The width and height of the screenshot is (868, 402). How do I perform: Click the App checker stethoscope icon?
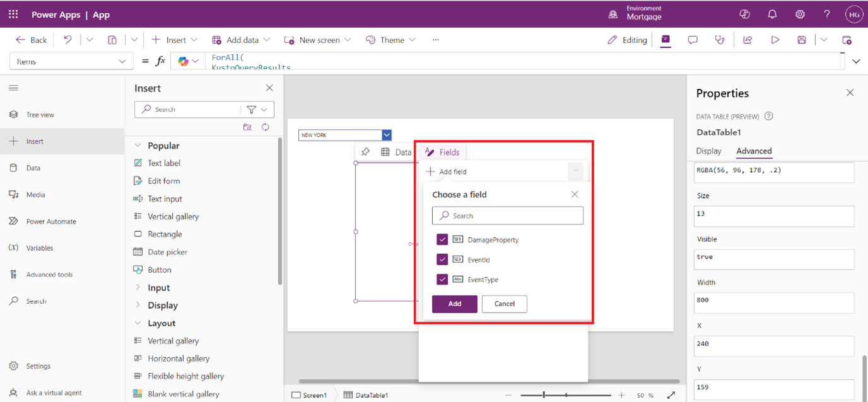point(720,40)
